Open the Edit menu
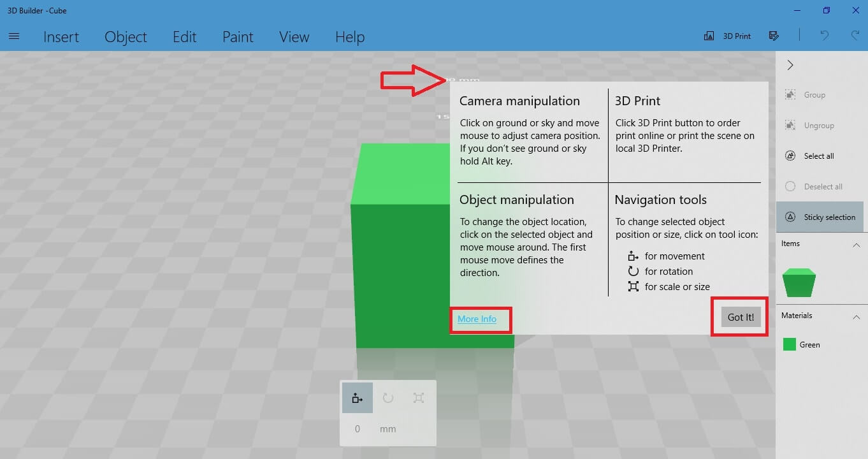This screenshot has height=459, width=868. point(185,37)
